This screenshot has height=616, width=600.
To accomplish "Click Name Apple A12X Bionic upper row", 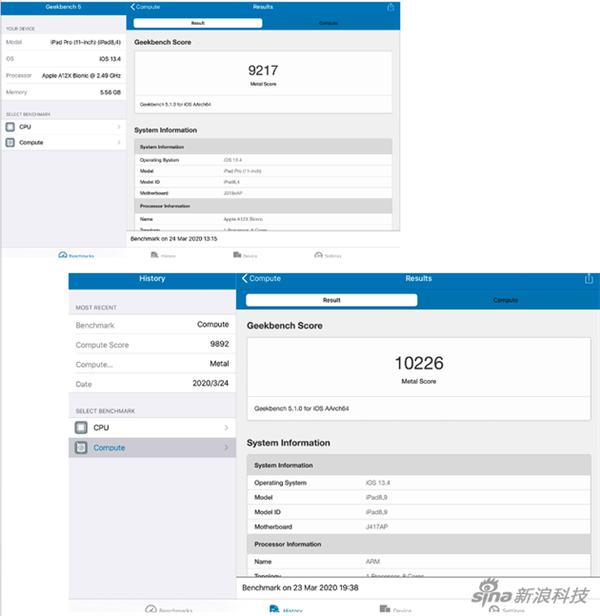I will pyautogui.click(x=263, y=219).
